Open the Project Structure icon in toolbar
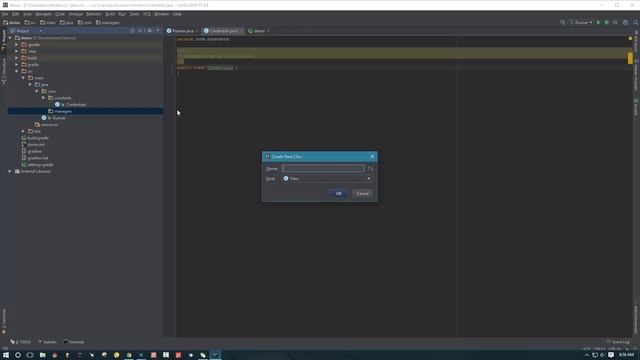 coord(625,22)
